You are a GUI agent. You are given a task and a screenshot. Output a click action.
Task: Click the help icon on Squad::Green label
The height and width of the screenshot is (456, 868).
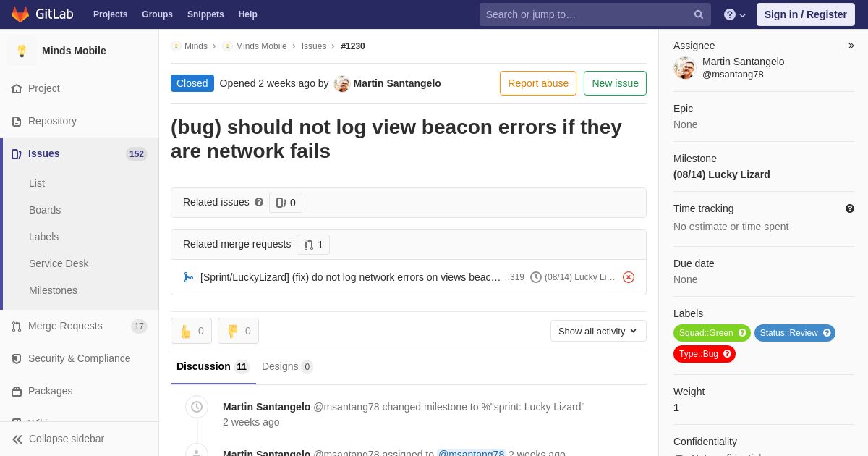[x=742, y=333]
